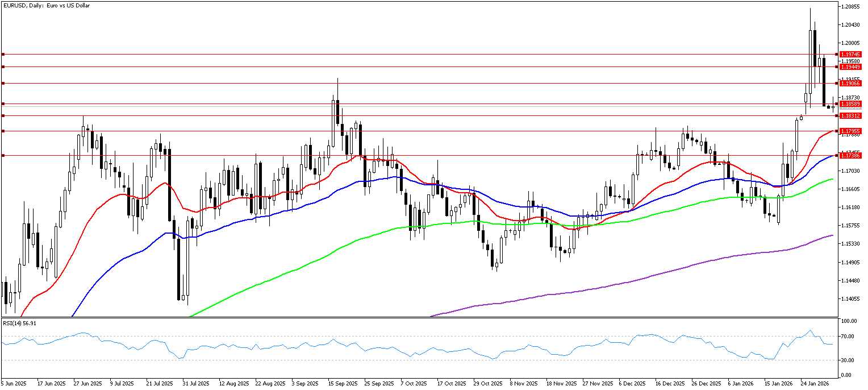The image size is (868, 390).
Task: Click the '16 Dec 2025' date label
Action: [x=670, y=384]
